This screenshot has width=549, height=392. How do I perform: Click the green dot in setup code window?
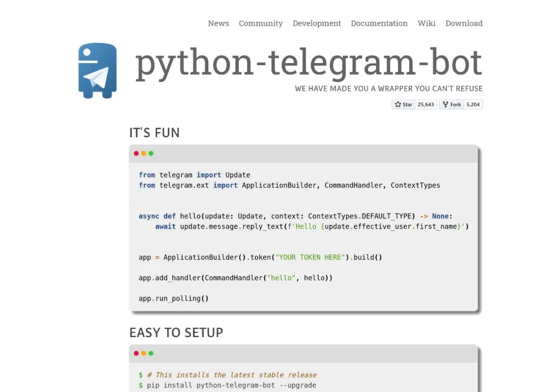151,353
